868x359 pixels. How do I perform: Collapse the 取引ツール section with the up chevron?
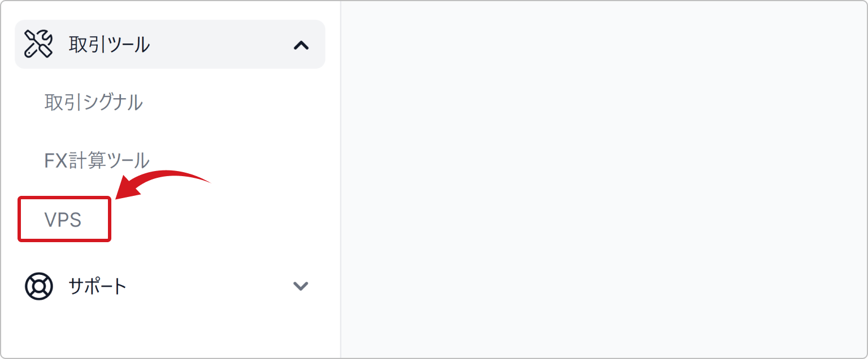pos(301,45)
